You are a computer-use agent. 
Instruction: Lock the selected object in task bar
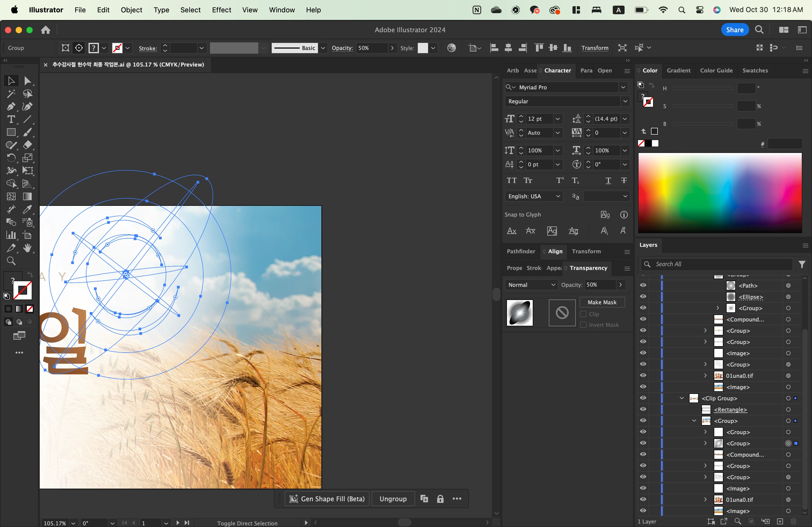pos(440,499)
